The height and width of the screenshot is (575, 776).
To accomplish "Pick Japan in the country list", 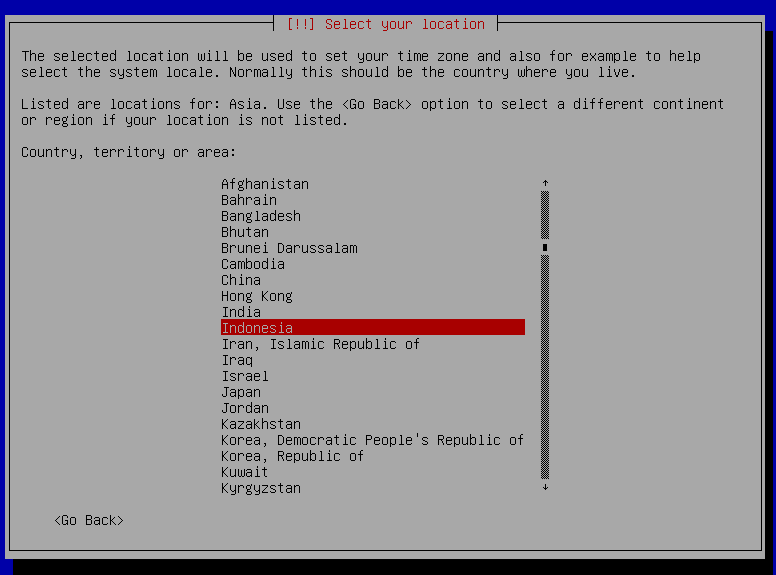I will click(373, 392).
